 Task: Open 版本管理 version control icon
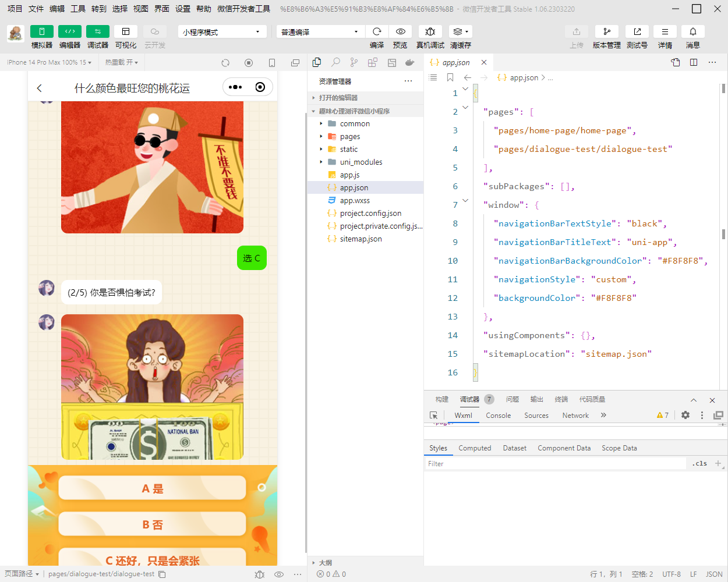(x=606, y=31)
